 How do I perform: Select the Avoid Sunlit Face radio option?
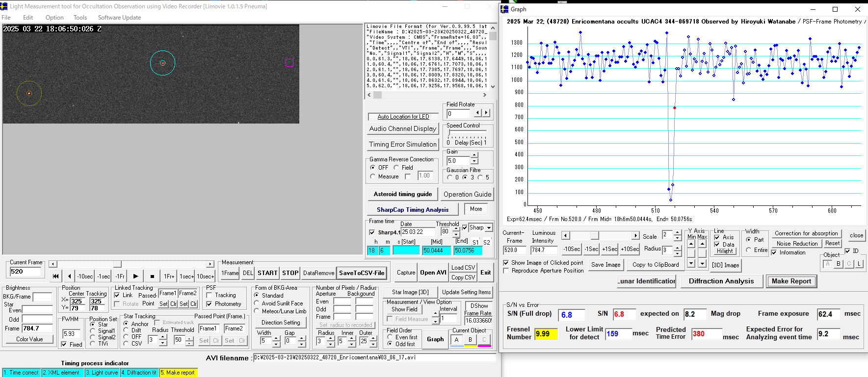tap(257, 303)
